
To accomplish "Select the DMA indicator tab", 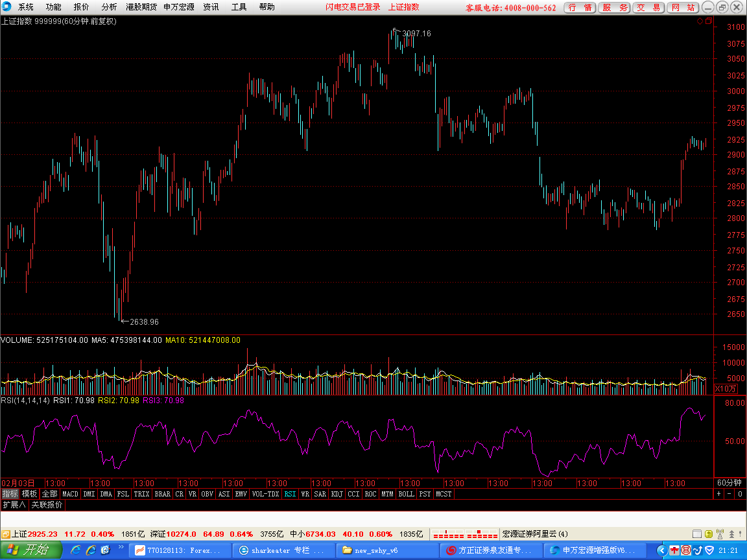I will [106, 494].
